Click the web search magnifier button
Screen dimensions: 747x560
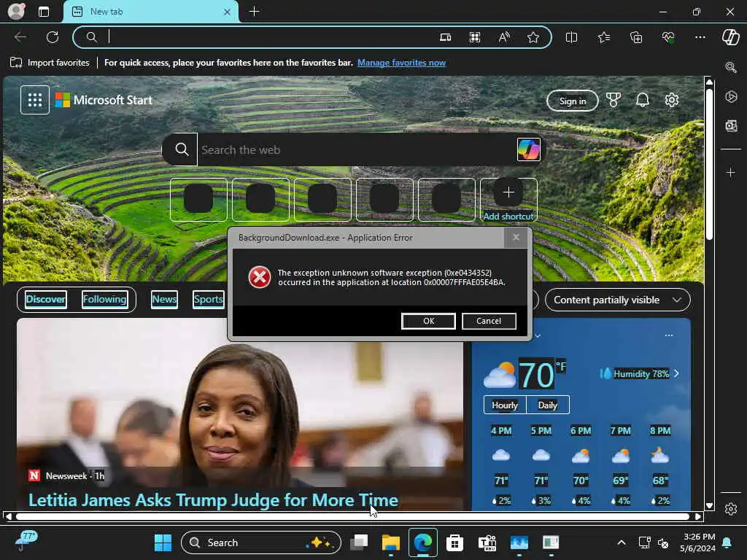(x=181, y=149)
